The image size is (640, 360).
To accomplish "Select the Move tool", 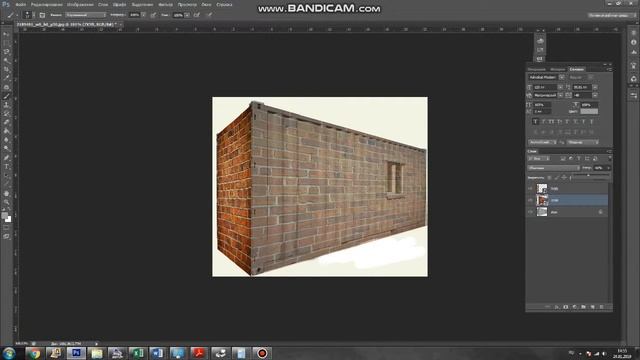I will (x=7, y=35).
